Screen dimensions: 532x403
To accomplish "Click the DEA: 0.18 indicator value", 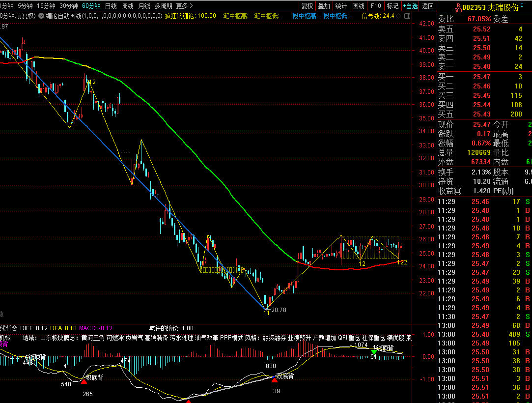I will pos(63,328).
